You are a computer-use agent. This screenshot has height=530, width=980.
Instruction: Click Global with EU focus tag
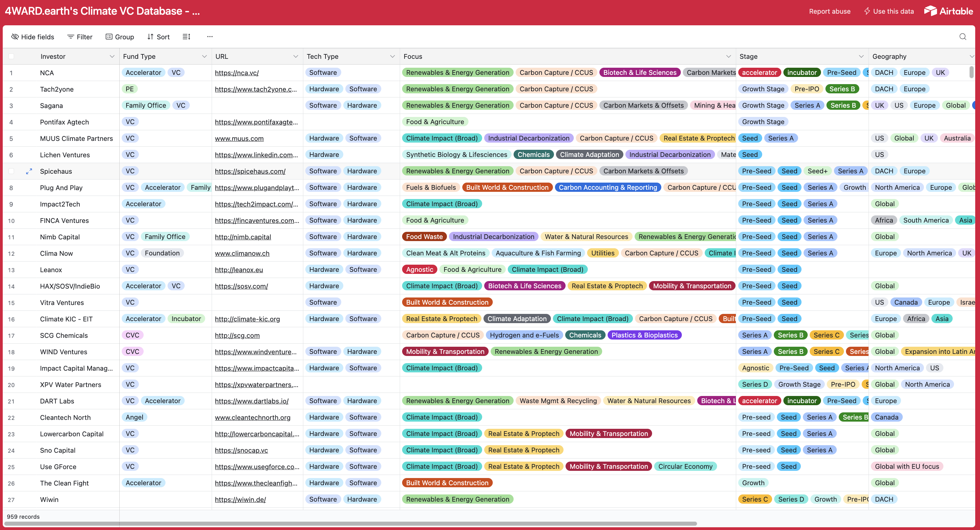(906, 466)
